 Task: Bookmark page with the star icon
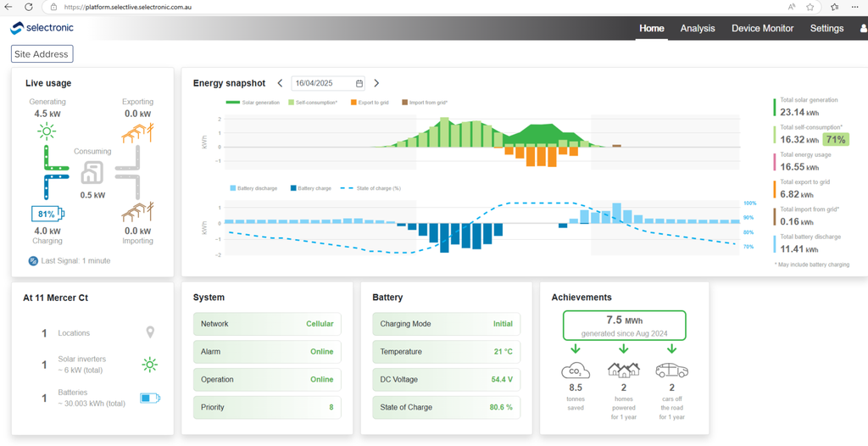(810, 7)
